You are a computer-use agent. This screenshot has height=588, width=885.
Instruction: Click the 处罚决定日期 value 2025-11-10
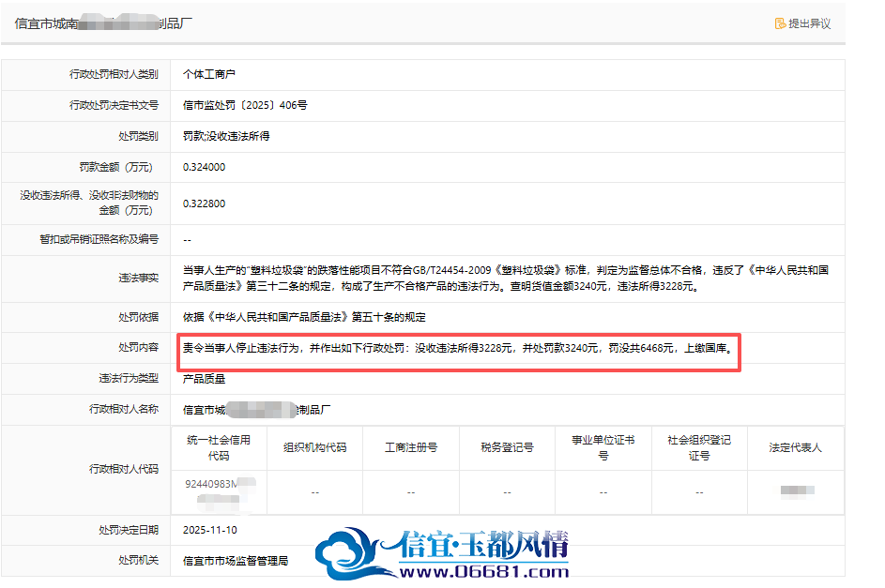pos(210,530)
